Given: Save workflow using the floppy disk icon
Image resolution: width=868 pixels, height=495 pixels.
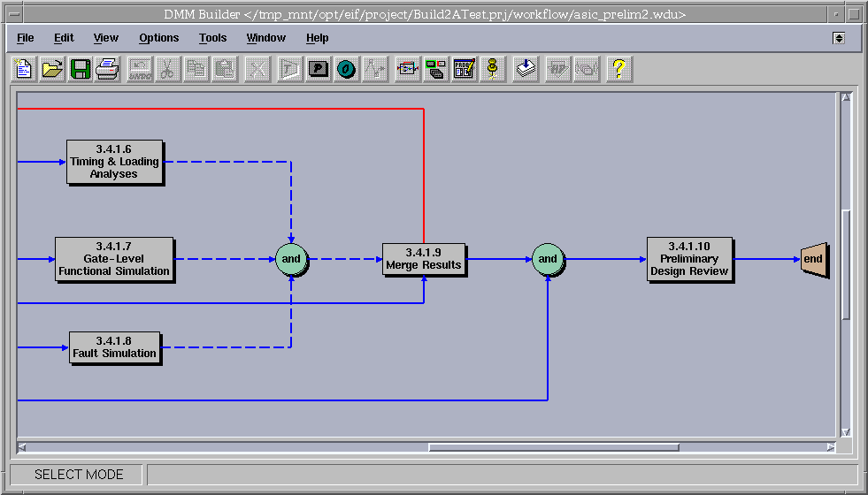Looking at the screenshot, I should (x=80, y=68).
